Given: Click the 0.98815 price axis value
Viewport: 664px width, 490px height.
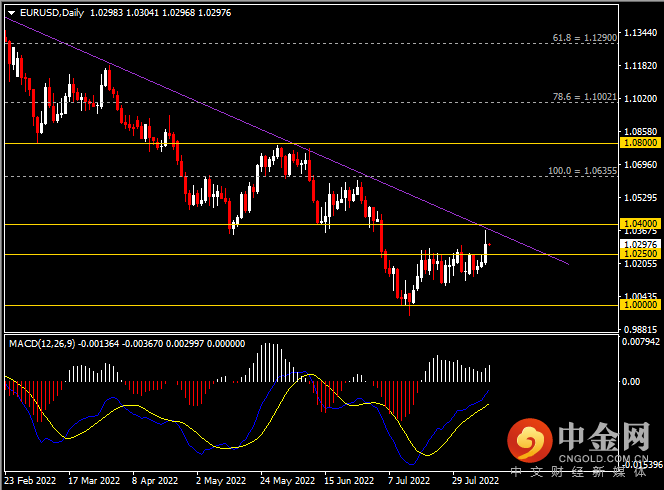Looking at the screenshot, I should pyautogui.click(x=641, y=329).
